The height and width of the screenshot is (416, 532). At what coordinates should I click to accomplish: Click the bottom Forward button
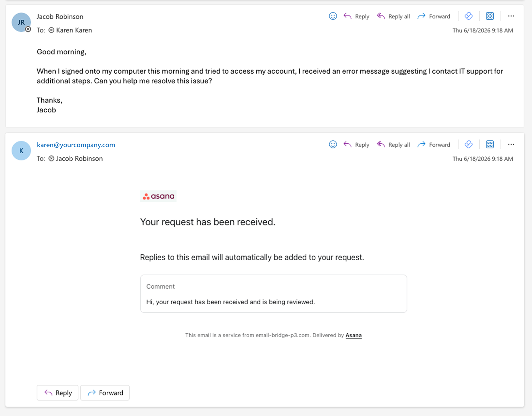click(x=105, y=393)
